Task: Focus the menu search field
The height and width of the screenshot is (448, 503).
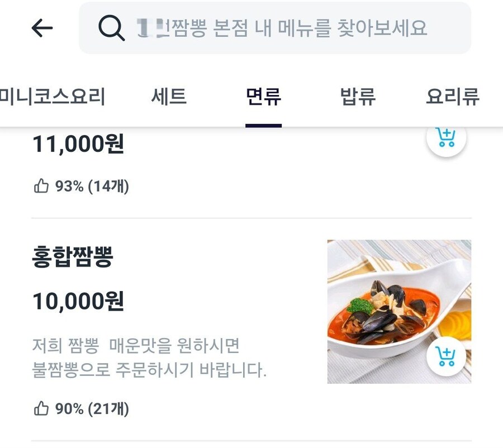Action: click(x=275, y=28)
